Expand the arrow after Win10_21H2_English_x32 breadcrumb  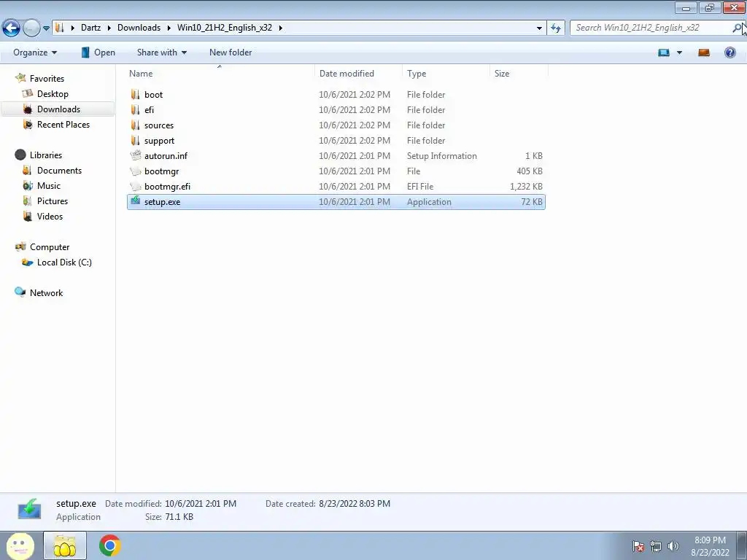[x=280, y=28]
